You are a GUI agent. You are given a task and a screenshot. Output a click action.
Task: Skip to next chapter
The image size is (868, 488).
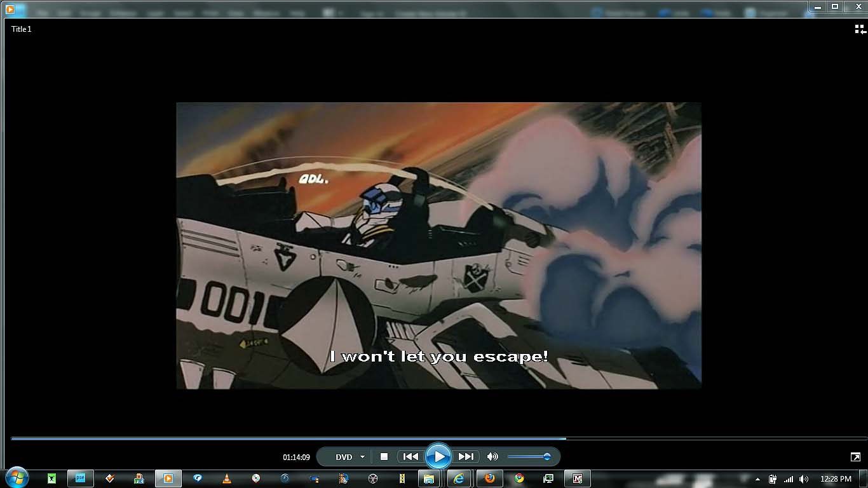pos(466,456)
